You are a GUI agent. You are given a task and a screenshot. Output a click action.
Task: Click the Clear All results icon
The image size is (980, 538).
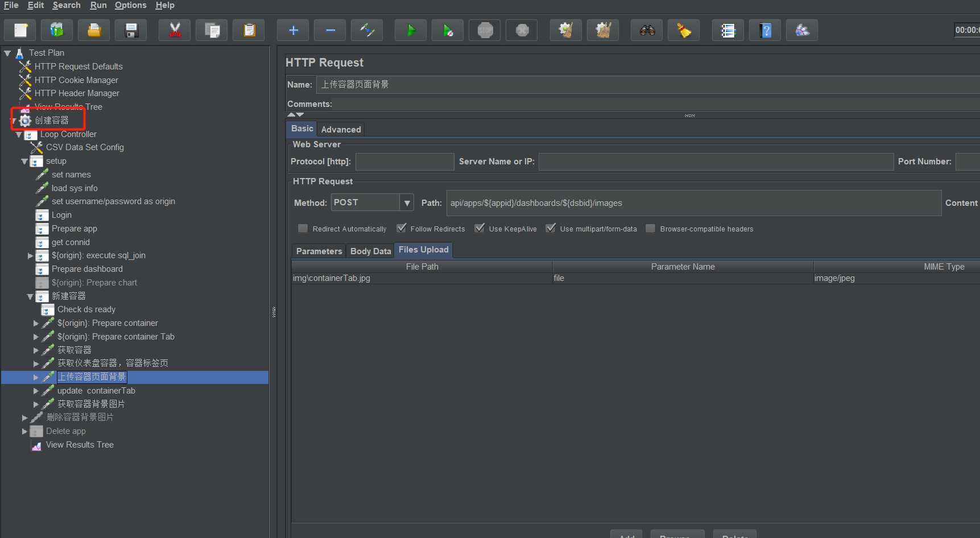click(x=603, y=30)
